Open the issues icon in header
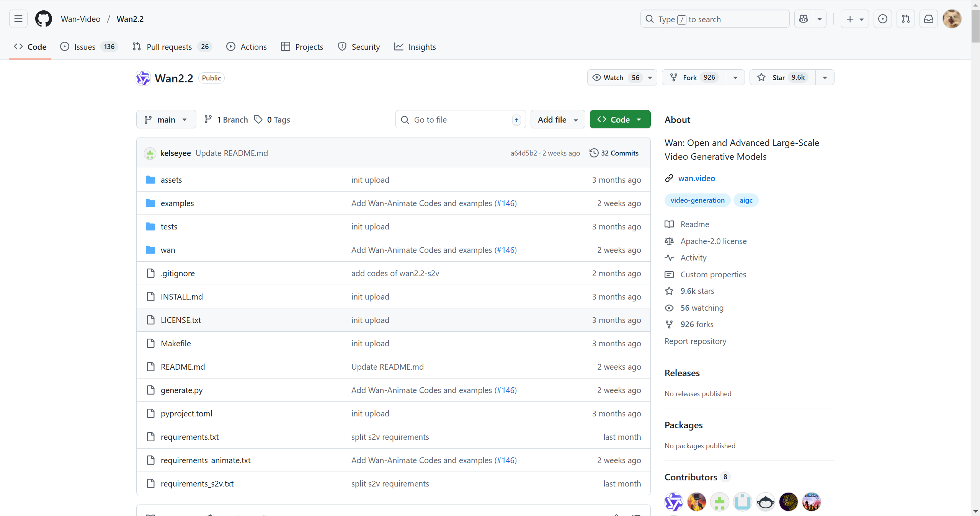 coord(882,19)
